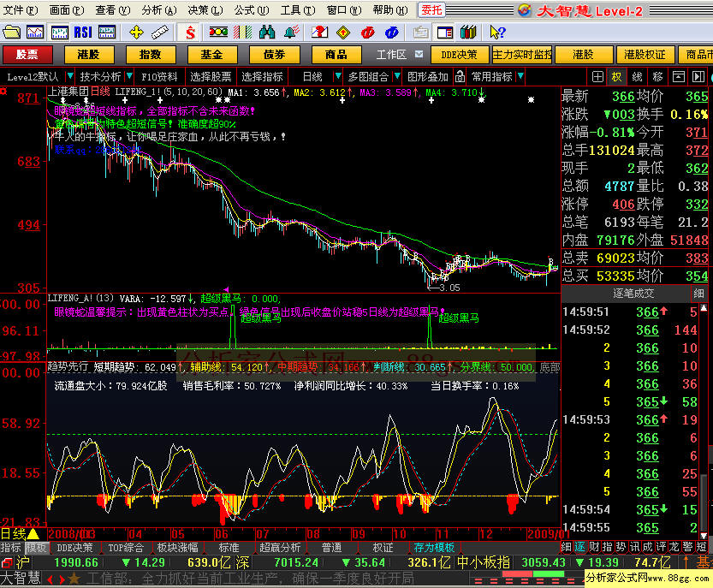The height and width of the screenshot is (588, 713).
Task: Open the 工作区 dropdown arrow
Action: tap(419, 54)
